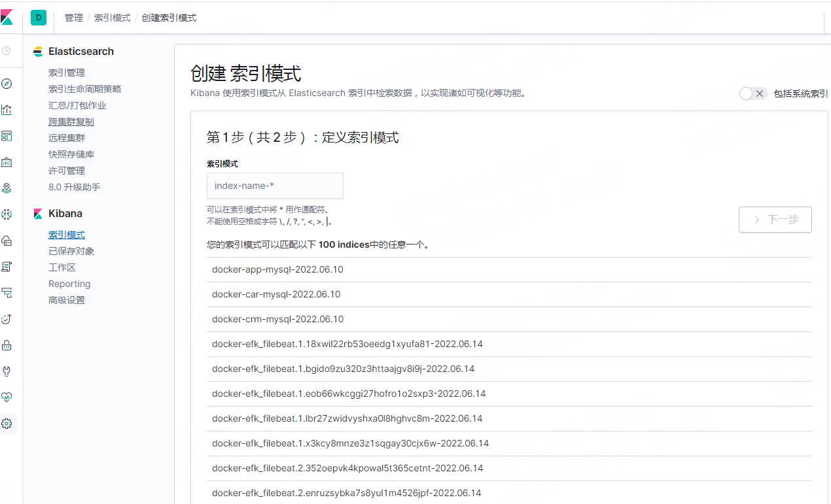Click the Elasticsearch section heading
This screenshot has height=504, width=831.
[81, 52]
